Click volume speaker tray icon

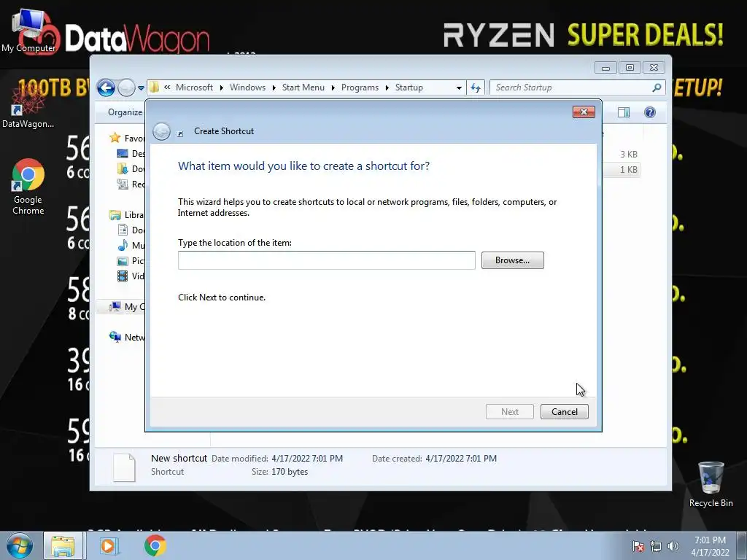pyautogui.click(x=673, y=546)
